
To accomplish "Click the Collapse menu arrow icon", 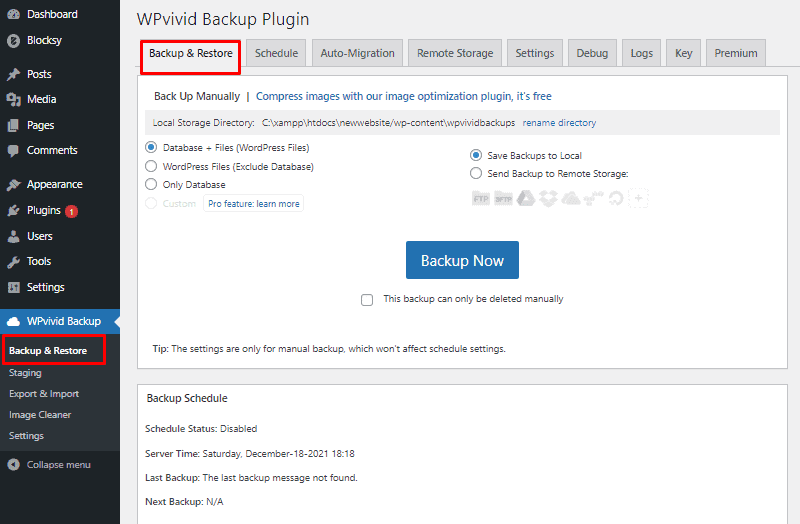I will 14,465.
